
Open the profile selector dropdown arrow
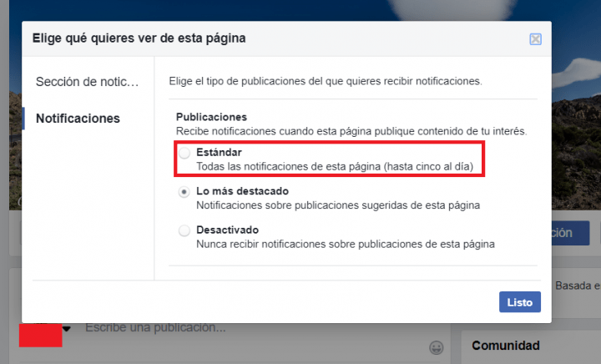pyautogui.click(x=67, y=329)
